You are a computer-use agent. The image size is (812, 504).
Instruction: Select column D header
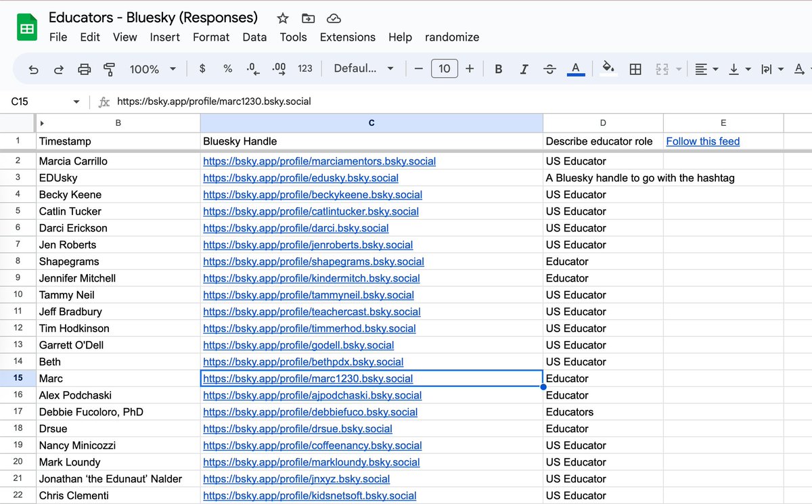[x=603, y=123]
